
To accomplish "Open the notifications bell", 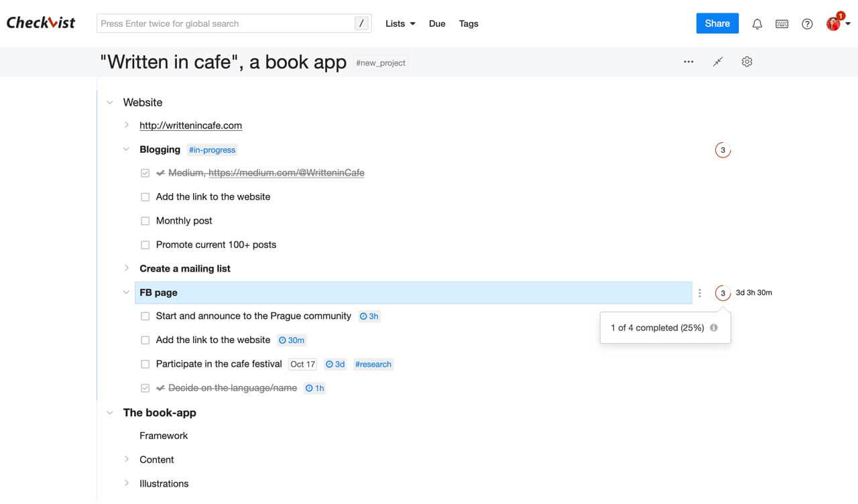I will 757,24.
